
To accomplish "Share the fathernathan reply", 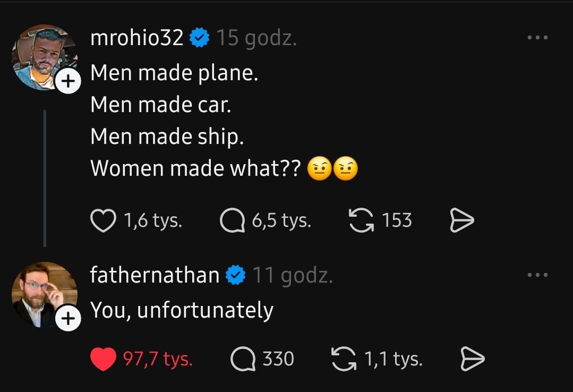I will (x=472, y=360).
